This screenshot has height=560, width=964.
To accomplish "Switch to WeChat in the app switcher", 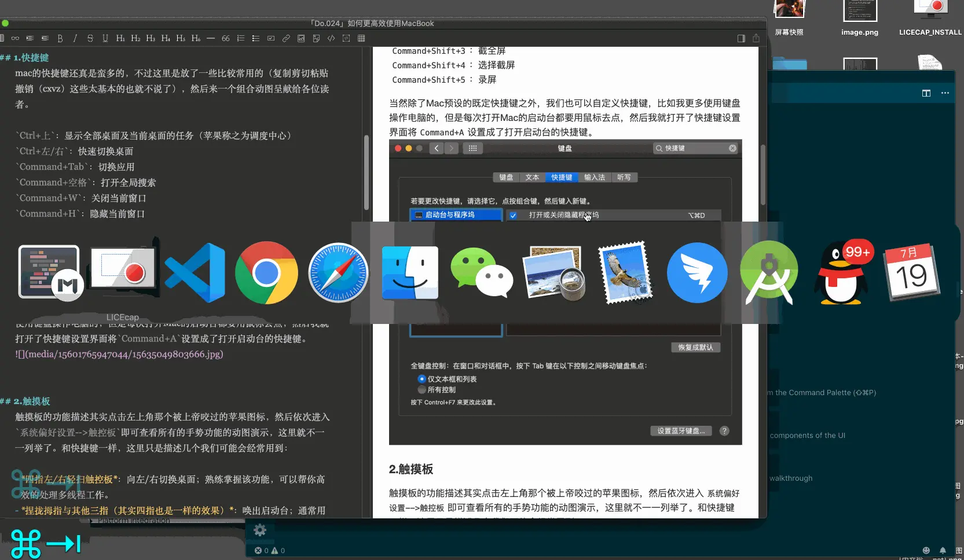I will (x=482, y=272).
